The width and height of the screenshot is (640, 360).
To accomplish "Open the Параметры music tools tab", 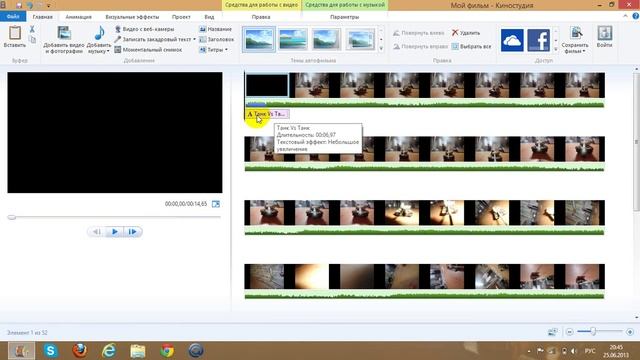I will [x=344, y=17].
